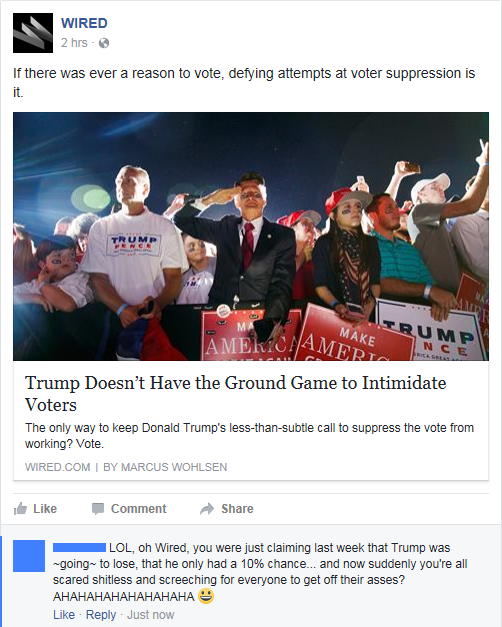Open the Trump rally article photo

point(251,236)
